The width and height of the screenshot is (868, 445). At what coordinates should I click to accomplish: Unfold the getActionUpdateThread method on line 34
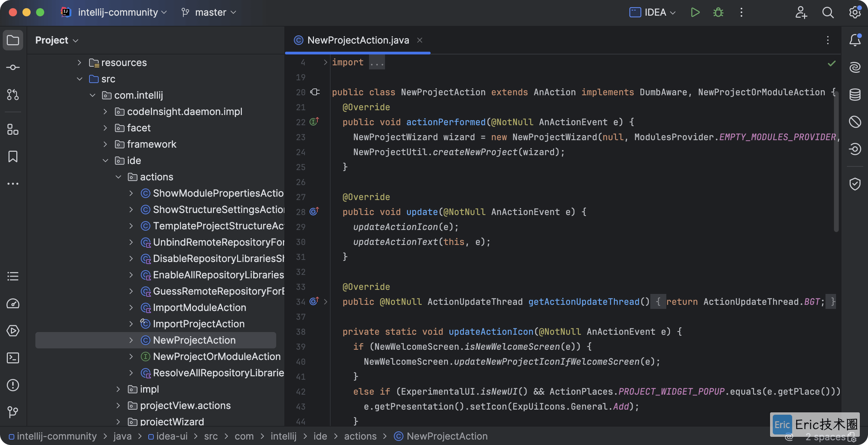pyautogui.click(x=325, y=301)
